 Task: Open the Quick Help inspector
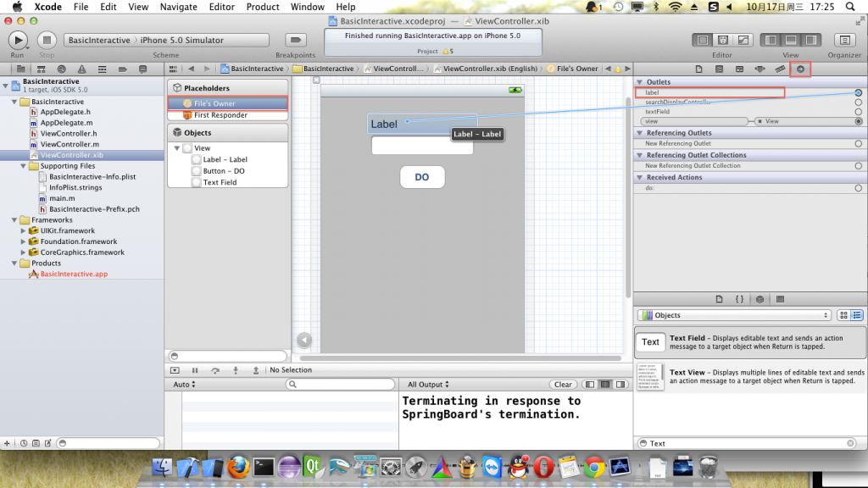pos(719,69)
